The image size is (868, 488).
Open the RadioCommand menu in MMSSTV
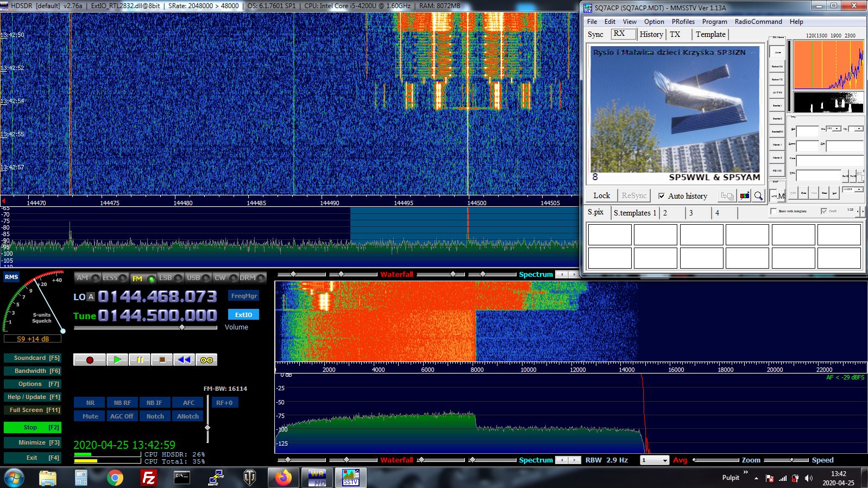(x=758, y=22)
